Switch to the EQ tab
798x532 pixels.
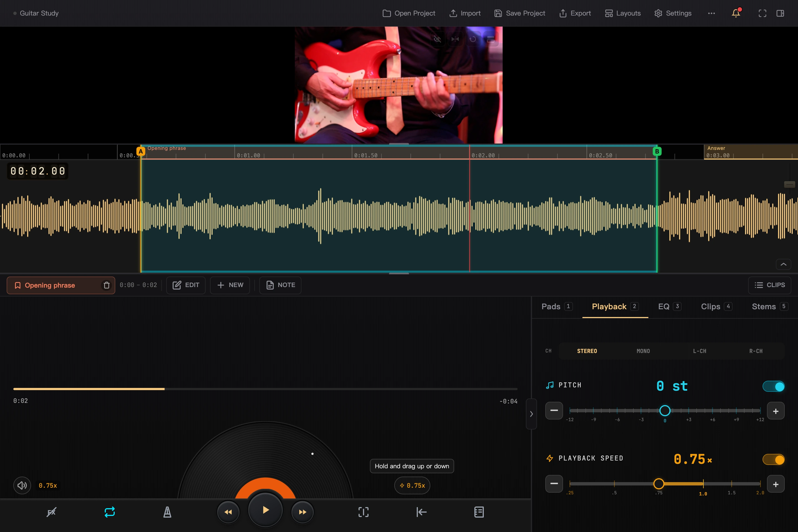coord(669,306)
